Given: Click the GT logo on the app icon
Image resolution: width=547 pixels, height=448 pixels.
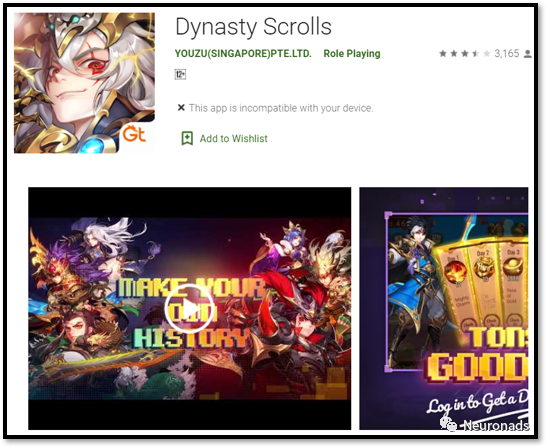Looking at the screenshot, I should point(134,134).
